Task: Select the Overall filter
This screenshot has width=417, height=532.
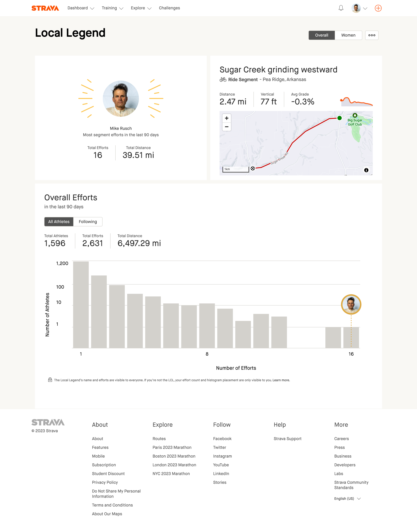Action: tap(322, 35)
